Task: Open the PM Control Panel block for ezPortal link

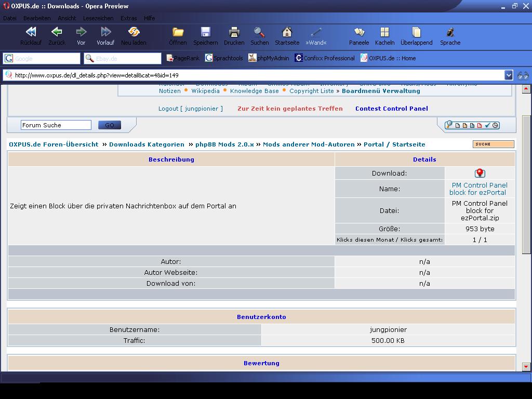Action: pyautogui.click(x=478, y=189)
